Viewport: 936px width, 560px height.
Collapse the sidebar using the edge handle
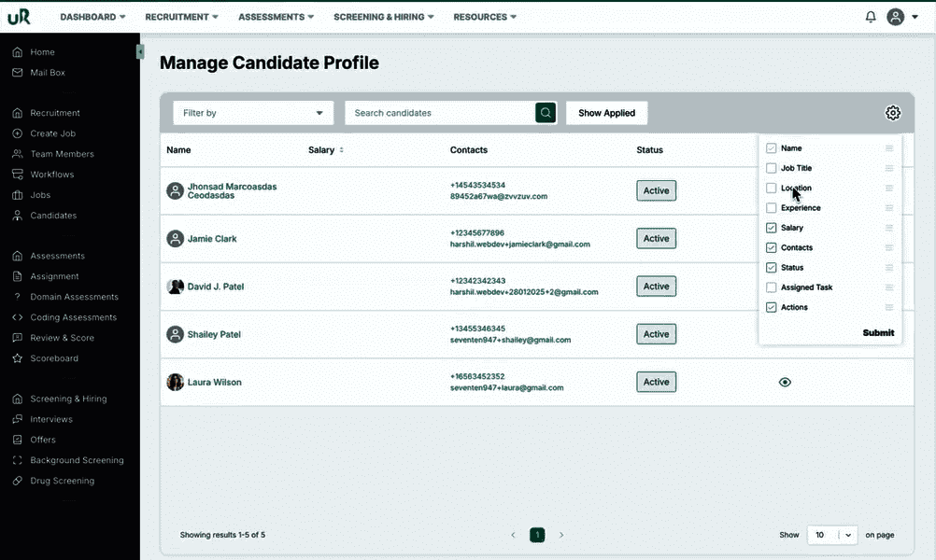(140, 51)
